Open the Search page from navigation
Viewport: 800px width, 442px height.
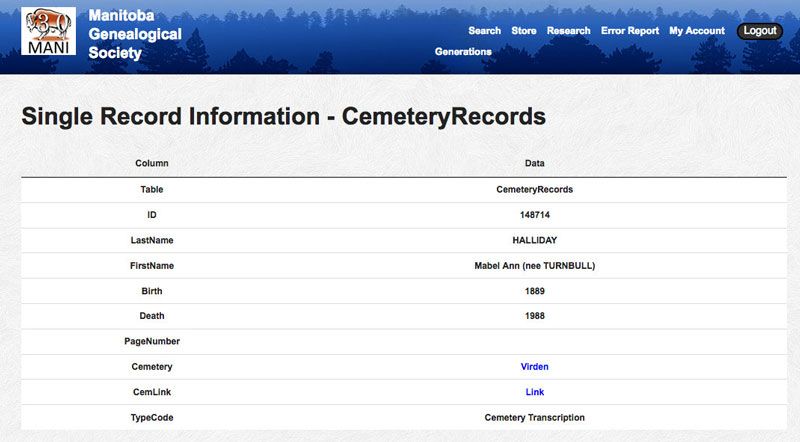[484, 31]
